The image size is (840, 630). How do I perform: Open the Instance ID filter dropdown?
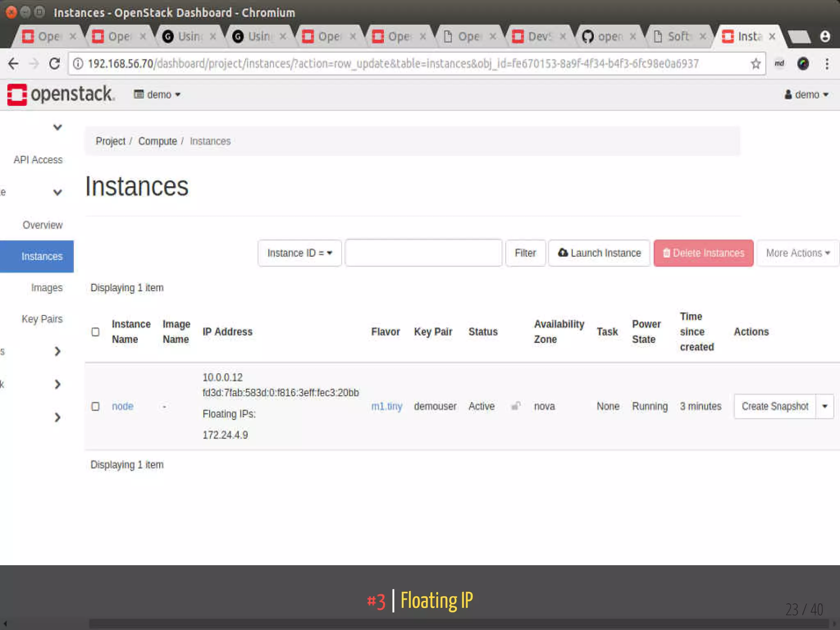tap(299, 253)
